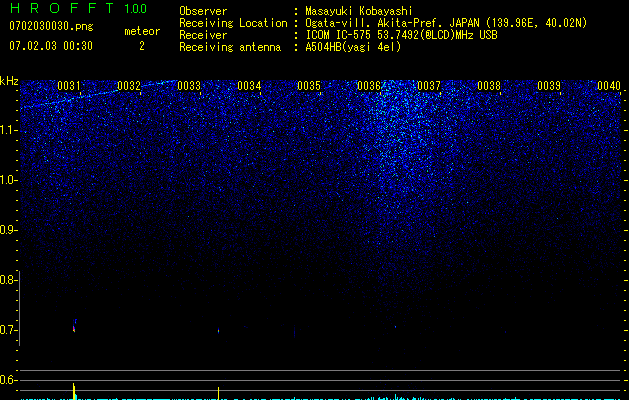
Task: Click the Receiver label
Action: pyautogui.click(x=203, y=35)
